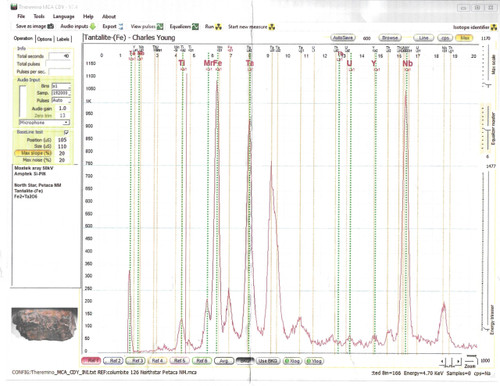The width and height of the screenshot is (500, 386).
Task: Adjust the Equalizer master vertical slider
Action: click(x=488, y=128)
